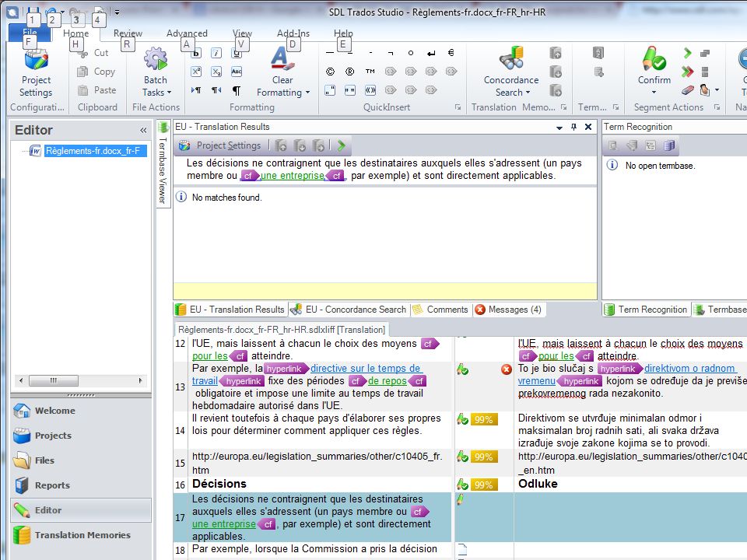Switch to the Add-Ins ribbon tab
747x560 pixels.
click(293, 33)
